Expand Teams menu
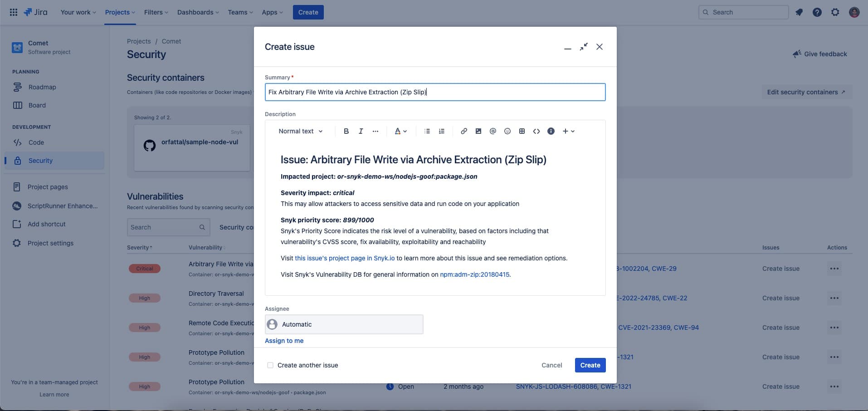The image size is (868, 411). point(240,12)
